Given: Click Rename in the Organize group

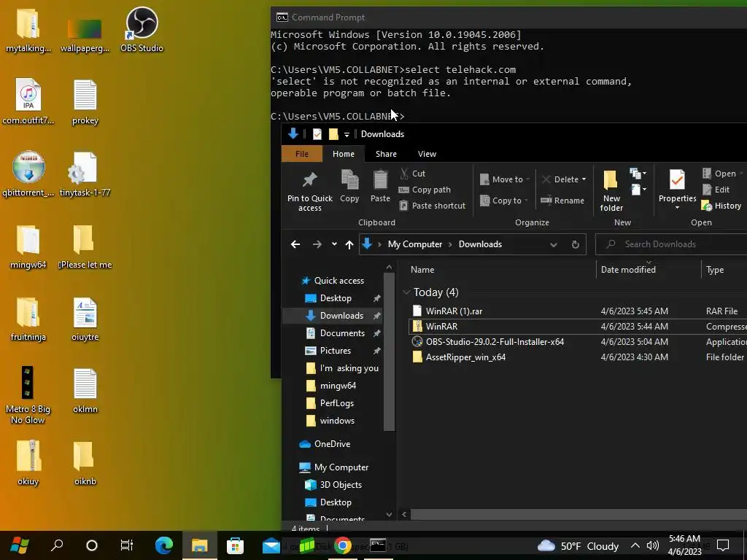Looking at the screenshot, I should coord(562,201).
